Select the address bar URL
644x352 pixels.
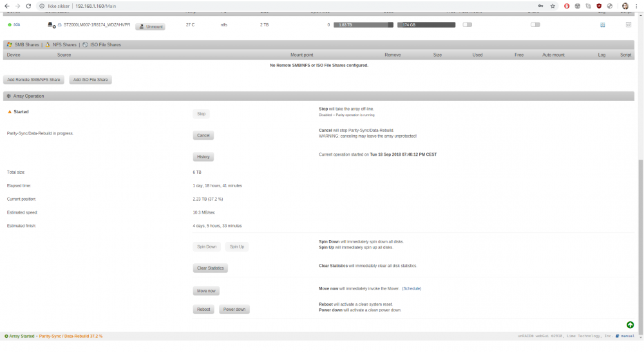coord(96,6)
